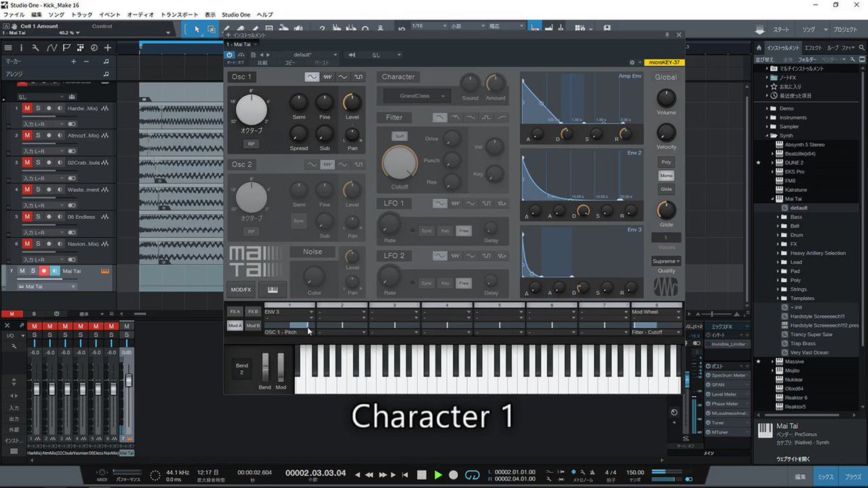Select sine waveform for LFO 1

pos(440,204)
